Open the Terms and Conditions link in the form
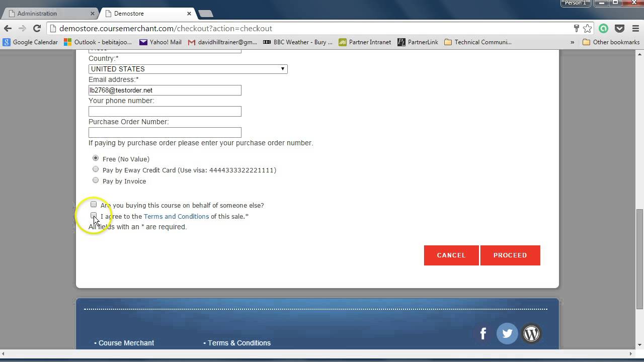Viewport: 644px width, 362px height. 176,216
